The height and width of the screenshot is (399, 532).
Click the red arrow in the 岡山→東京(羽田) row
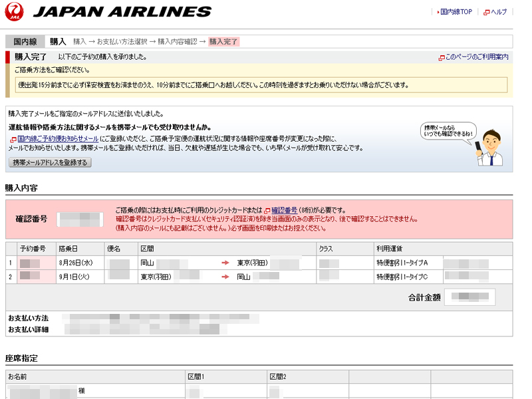pos(225,263)
